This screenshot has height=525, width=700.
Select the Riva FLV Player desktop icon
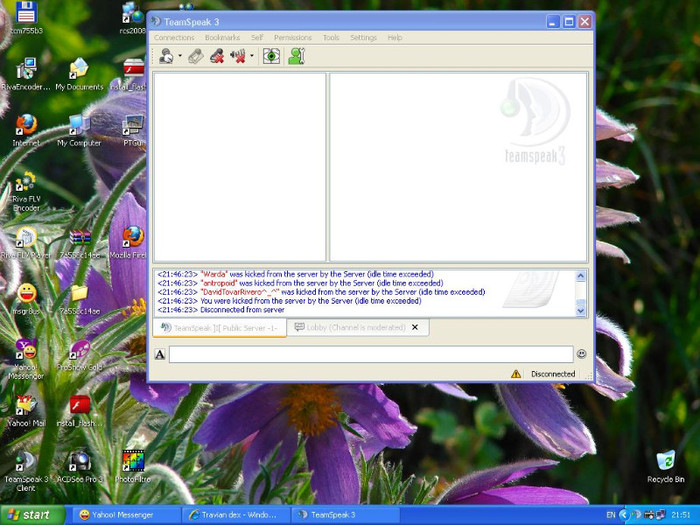pyautogui.click(x=26, y=242)
